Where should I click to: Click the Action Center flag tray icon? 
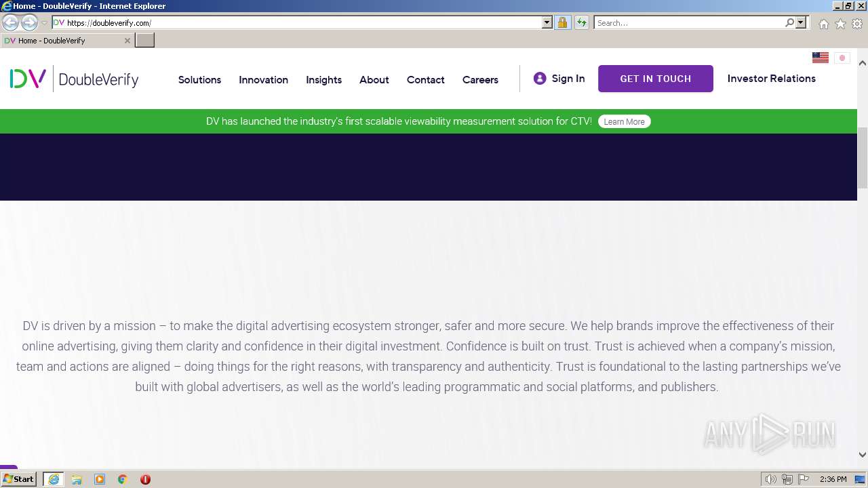pos(804,479)
